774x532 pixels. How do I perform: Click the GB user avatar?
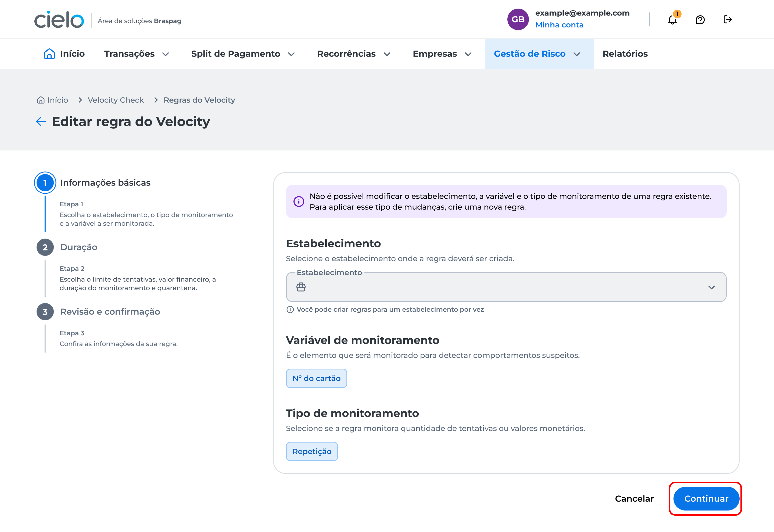coord(518,19)
